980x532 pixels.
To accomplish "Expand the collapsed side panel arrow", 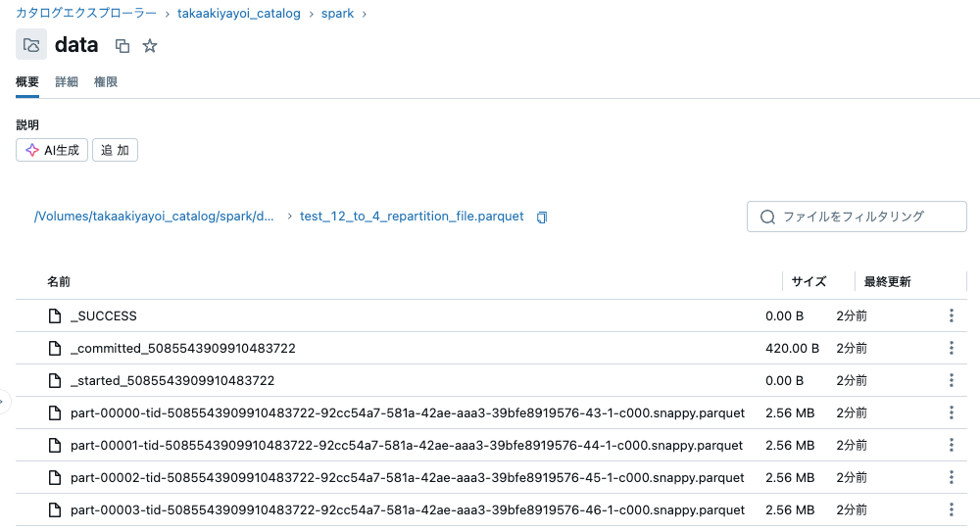I will (3, 402).
